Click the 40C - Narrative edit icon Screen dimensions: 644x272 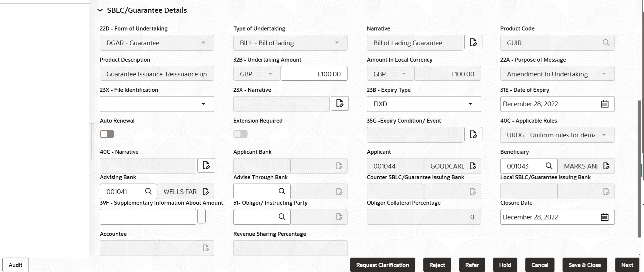(206, 165)
